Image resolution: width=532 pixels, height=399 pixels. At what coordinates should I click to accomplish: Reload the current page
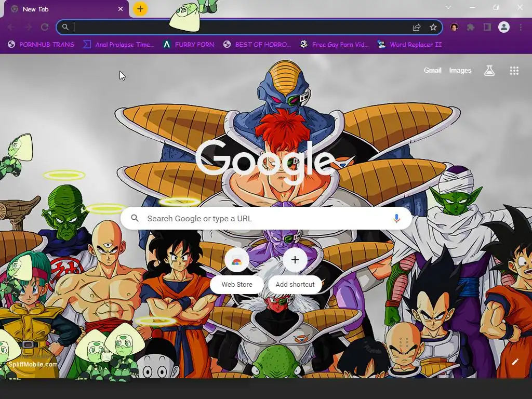tap(45, 27)
